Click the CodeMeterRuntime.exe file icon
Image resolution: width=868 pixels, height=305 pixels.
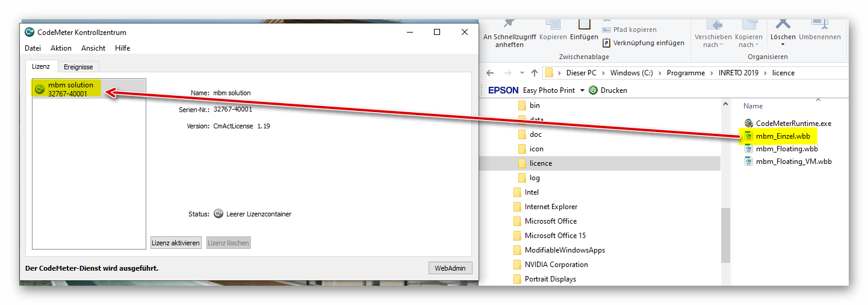tap(749, 124)
